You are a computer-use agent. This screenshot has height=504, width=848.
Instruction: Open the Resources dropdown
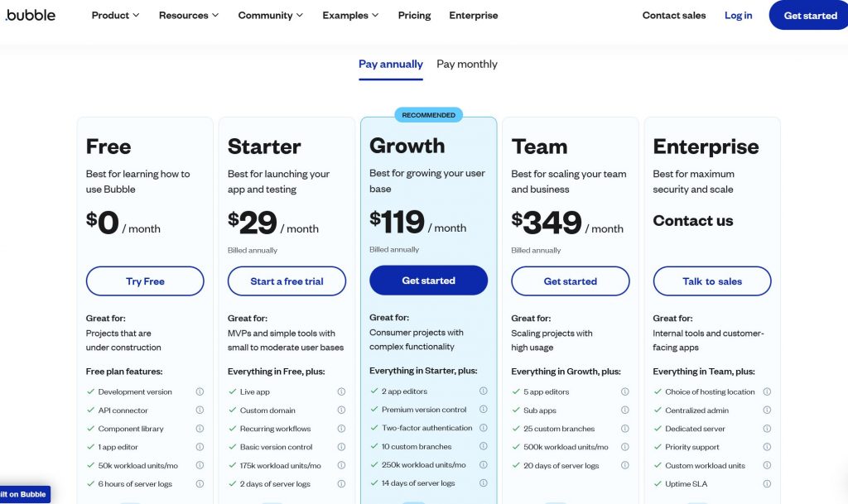(x=189, y=15)
